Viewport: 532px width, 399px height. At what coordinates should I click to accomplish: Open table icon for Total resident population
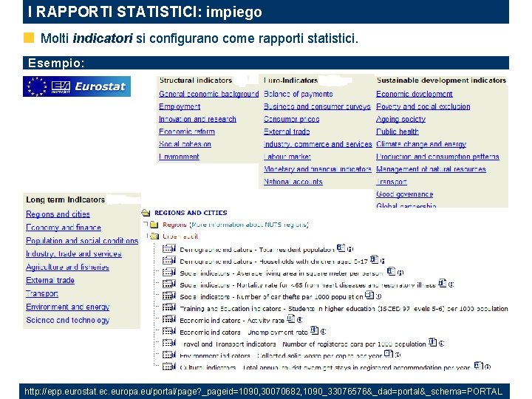[x=169, y=249]
